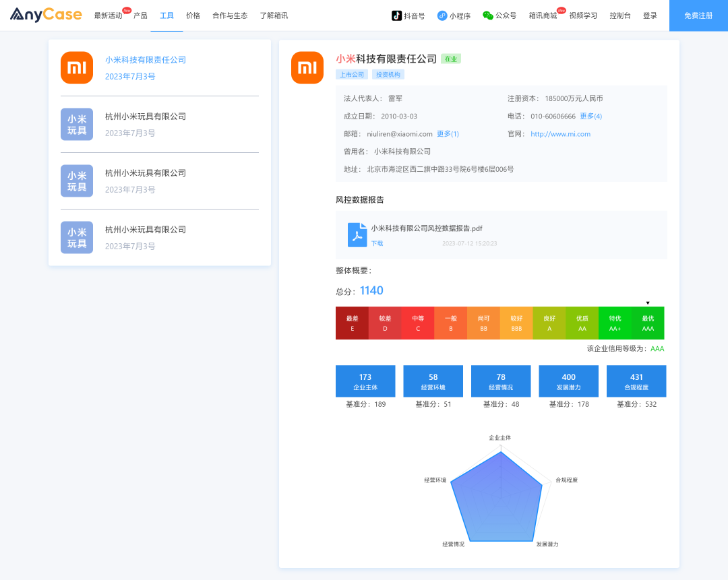Click the 优质 AA rating swatch
This screenshot has height=580, width=728.
pos(582,323)
